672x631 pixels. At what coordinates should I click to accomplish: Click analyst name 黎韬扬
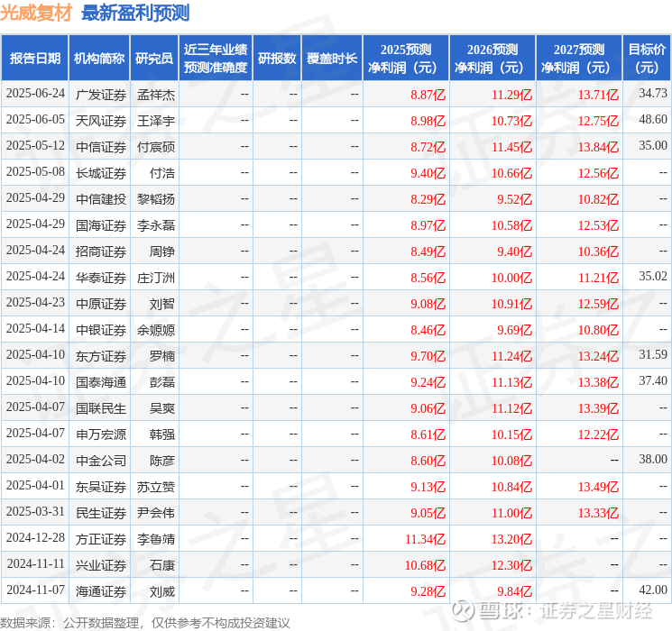click(x=156, y=199)
